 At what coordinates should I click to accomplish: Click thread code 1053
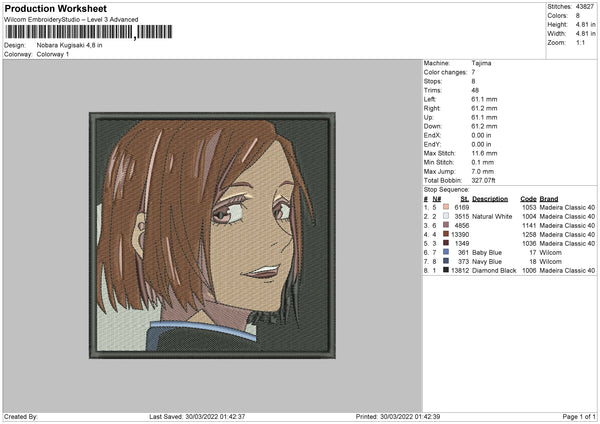click(x=529, y=207)
